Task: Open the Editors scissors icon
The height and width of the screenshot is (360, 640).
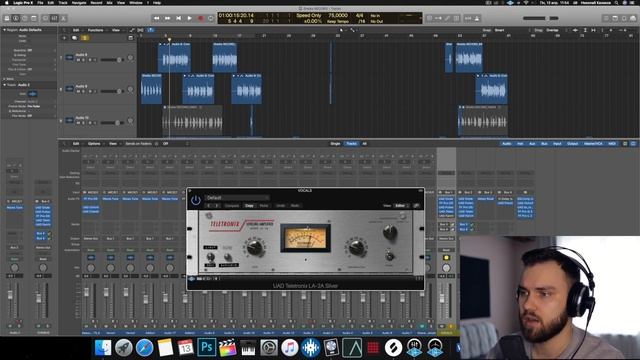Action: 63,18
